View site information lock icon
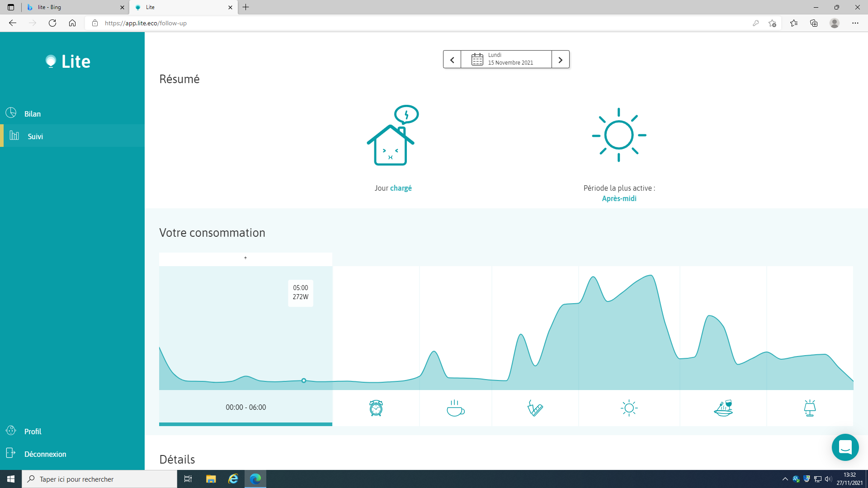This screenshot has height=488, width=868. (95, 23)
